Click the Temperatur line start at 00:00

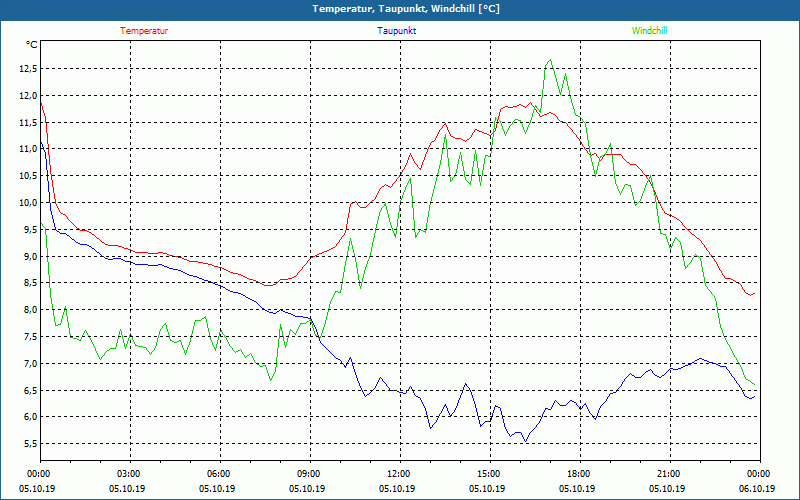point(41,103)
